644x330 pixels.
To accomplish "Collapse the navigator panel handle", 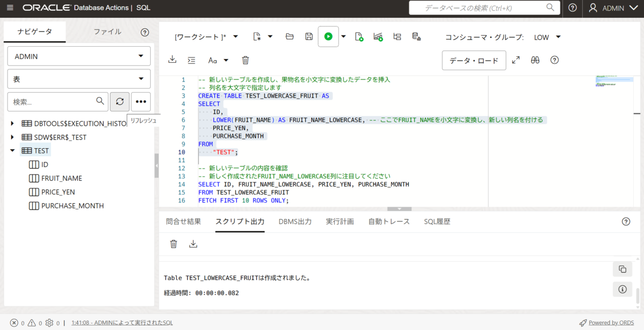I will point(157,166).
